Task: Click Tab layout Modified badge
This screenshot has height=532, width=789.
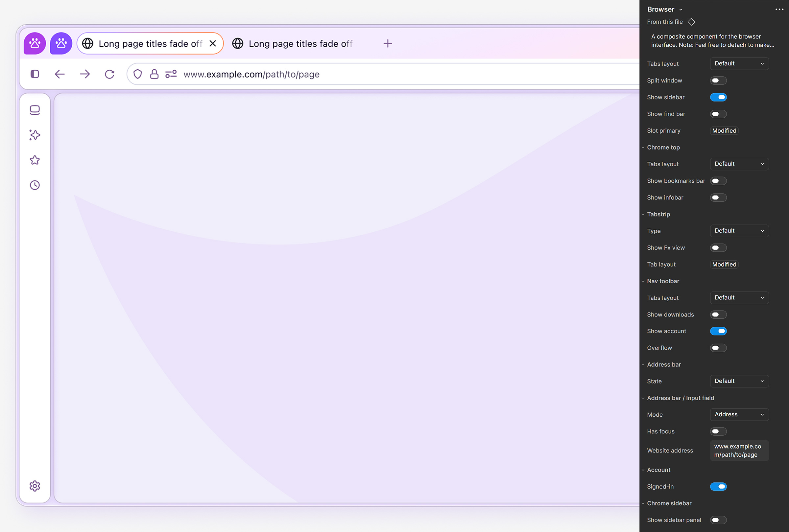Action: pyautogui.click(x=724, y=264)
